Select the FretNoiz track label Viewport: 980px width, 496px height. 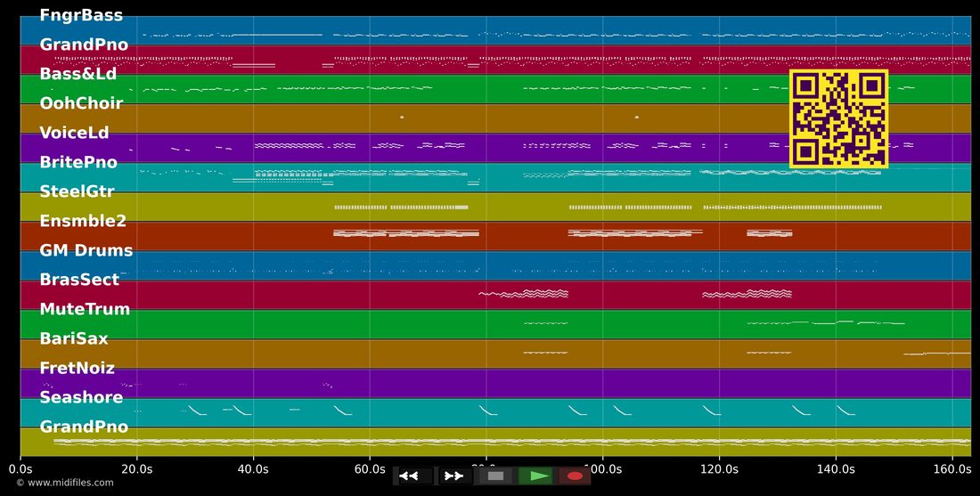pos(77,368)
